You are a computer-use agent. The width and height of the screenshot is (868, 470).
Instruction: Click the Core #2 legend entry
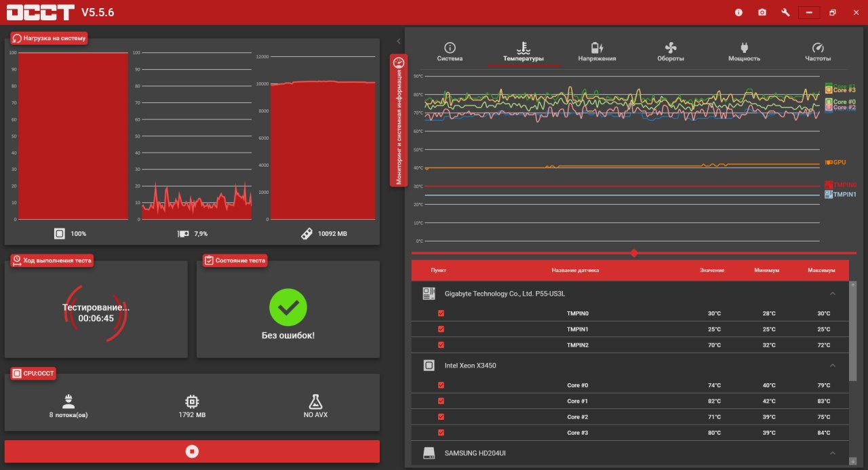[x=840, y=107]
